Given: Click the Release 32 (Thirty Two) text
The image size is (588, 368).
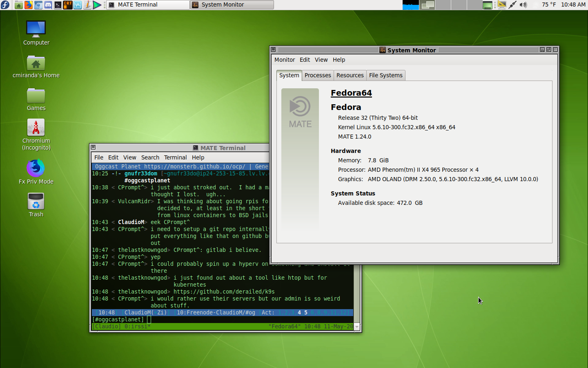Looking at the screenshot, I should 378,118.
